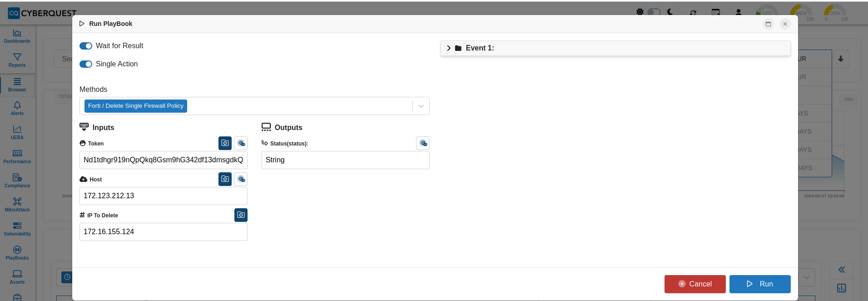The image size is (868, 301).
Task: Open Reports in the sidebar
Action: (17, 60)
